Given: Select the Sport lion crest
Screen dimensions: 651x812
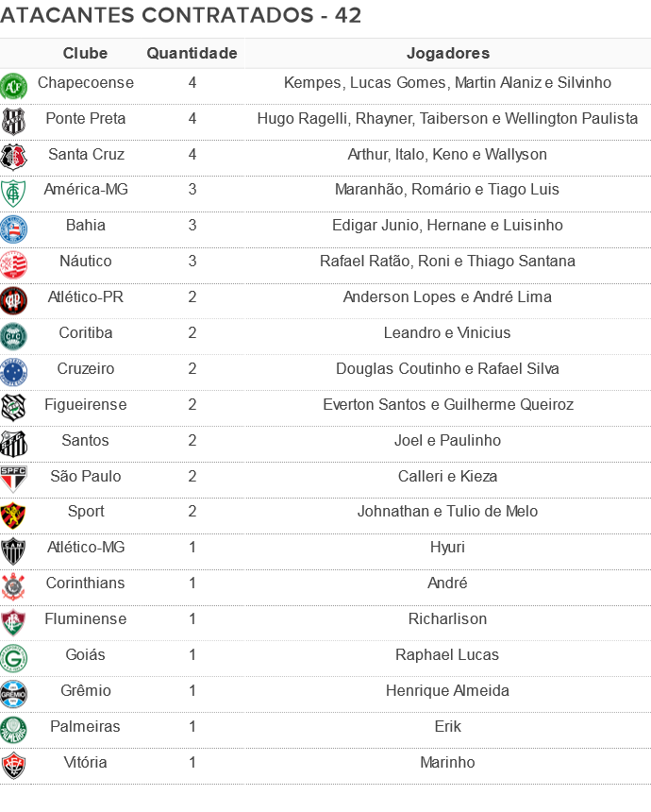Looking at the screenshot, I should point(13,516).
